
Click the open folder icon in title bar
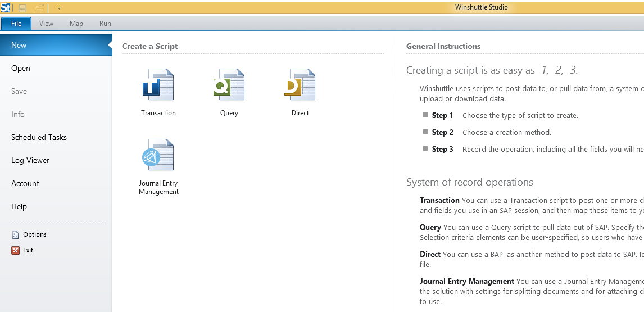click(39, 8)
